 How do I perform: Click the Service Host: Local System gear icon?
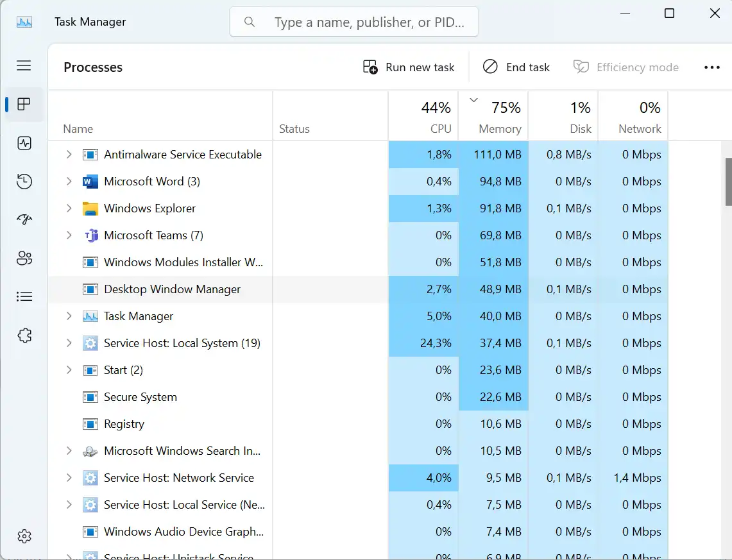click(90, 343)
